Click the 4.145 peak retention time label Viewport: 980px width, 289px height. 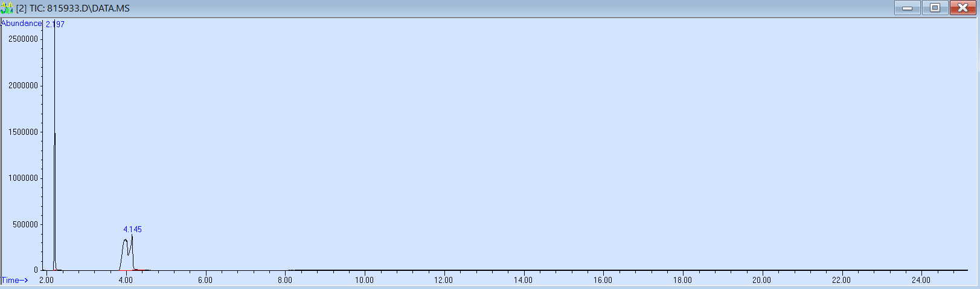(x=132, y=229)
